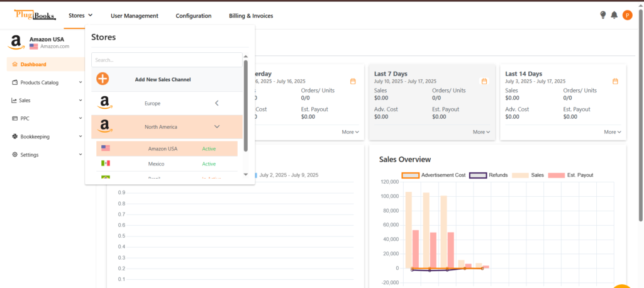Open Products Catalog section label
This screenshot has height=288, width=644.
coord(40,82)
